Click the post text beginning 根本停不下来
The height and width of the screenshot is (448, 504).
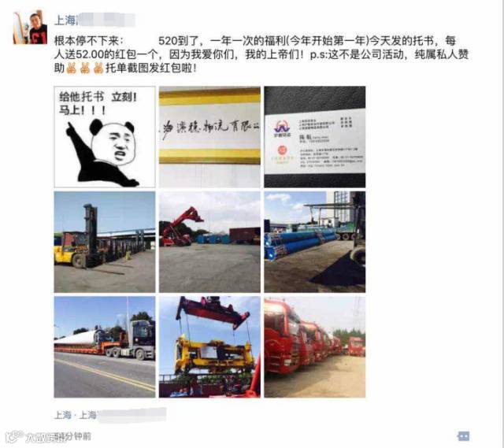click(x=261, y=54)
